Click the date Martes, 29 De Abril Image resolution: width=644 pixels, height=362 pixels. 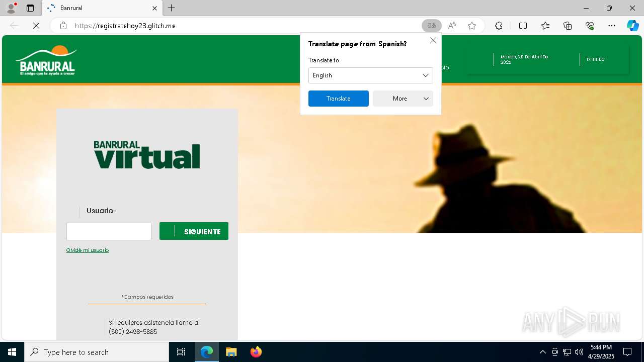[x=524, y=59]
